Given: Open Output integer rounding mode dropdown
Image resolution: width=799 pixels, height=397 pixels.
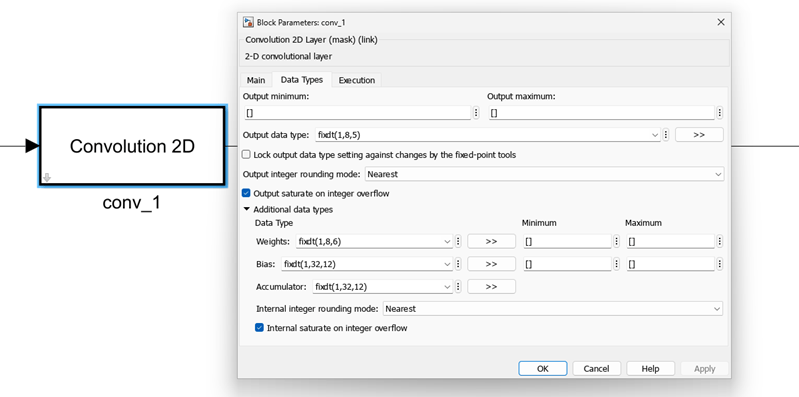Looking at the screenshot, I should click(x=544, y=174).
